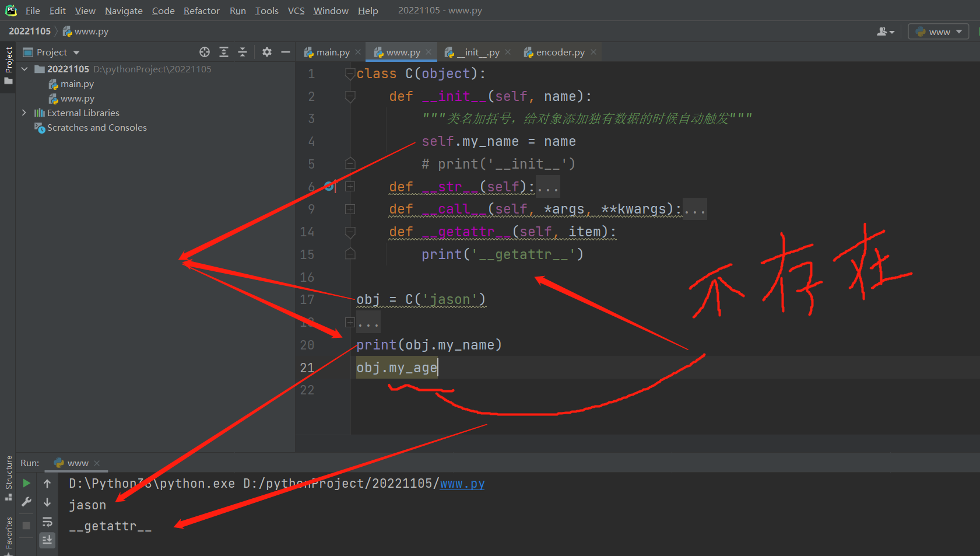Open Project panel settings gear
This screenshot has height=556, width=980.
click(x=267, y=52)
